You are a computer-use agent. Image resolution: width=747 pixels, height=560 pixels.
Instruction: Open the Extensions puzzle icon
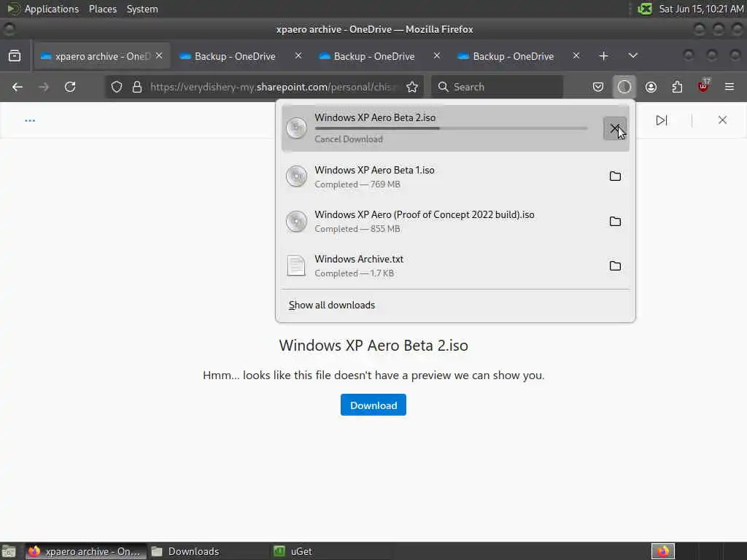677,87
